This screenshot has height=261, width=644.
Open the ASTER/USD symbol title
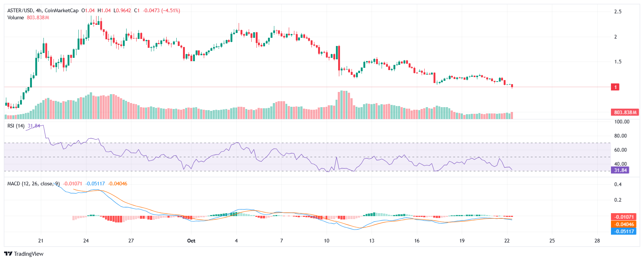tap(20, 11)
